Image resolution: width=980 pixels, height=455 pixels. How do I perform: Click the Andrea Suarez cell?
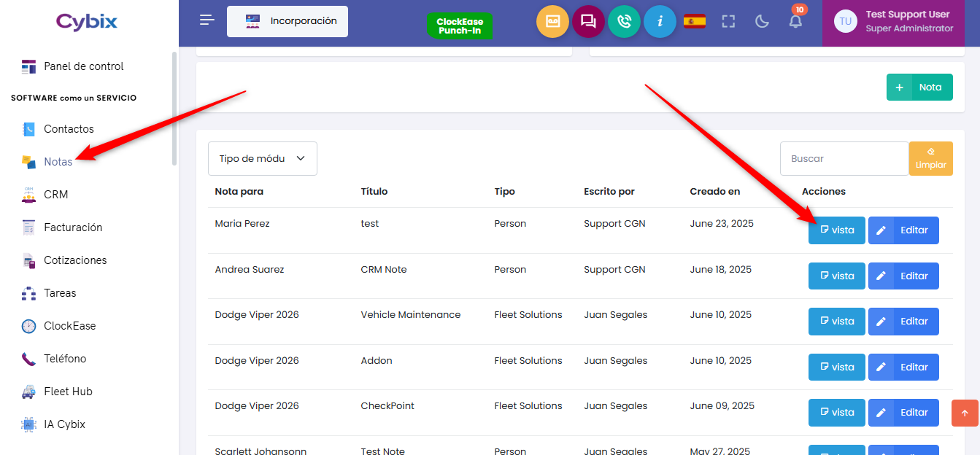click(250, 270)
